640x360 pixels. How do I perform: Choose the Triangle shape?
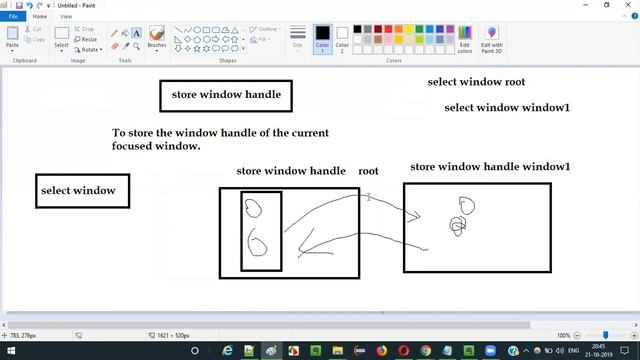tap(235, 30)
